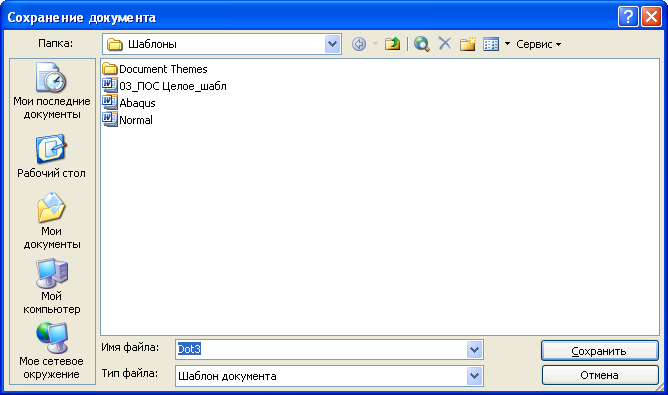This screenshot has height=395, width=668.
Task: Open My Recent Documents in the sidebar
Action: pos(52,91)
